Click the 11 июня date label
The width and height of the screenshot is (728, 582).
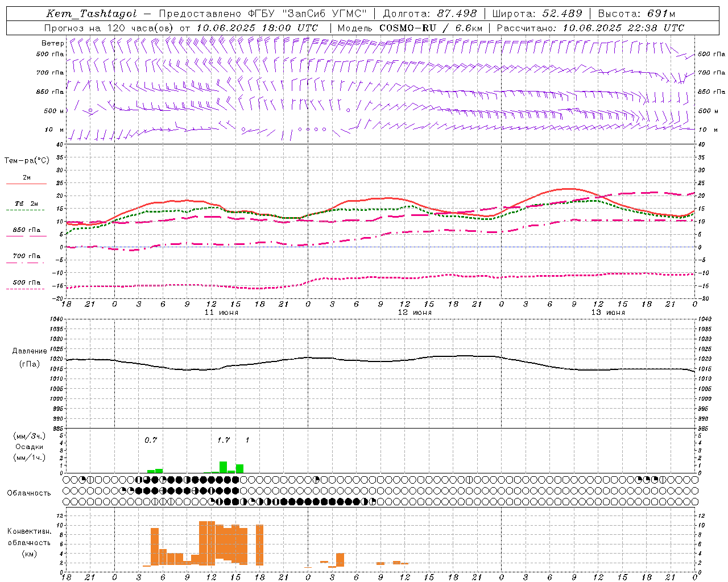(x=221, y=312)
